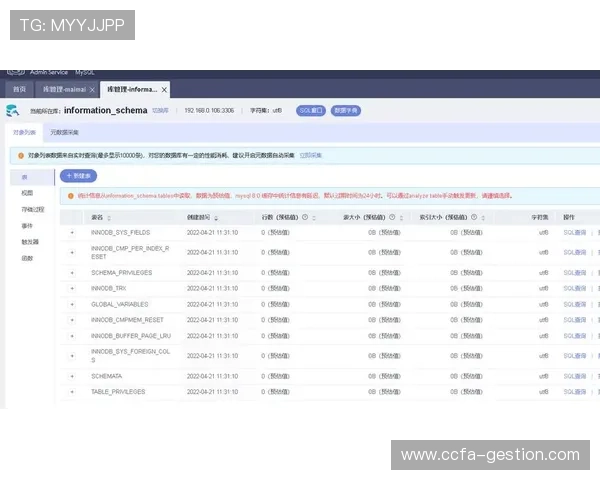Viewport: 600px width, 480px height.
Task: Show help for 索引大小 (预估值) header
Action: click(474, 217)
